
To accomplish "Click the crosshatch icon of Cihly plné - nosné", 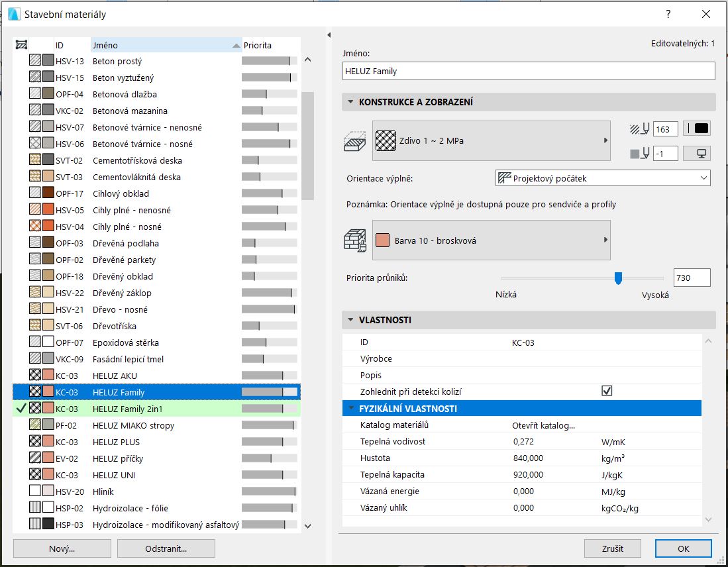I will click(x=35, y=227).
